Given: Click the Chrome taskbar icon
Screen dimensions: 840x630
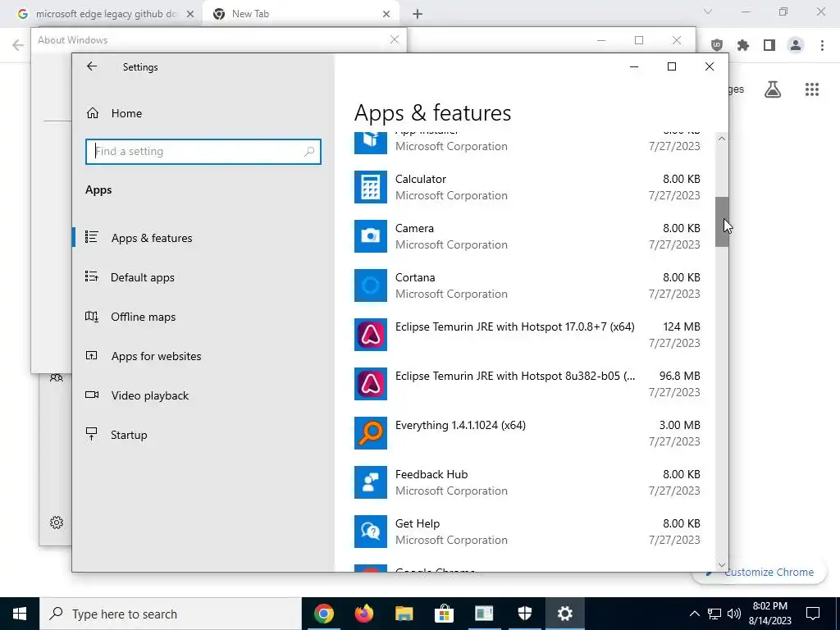Looking at the screenshot, I should (323, 614).
